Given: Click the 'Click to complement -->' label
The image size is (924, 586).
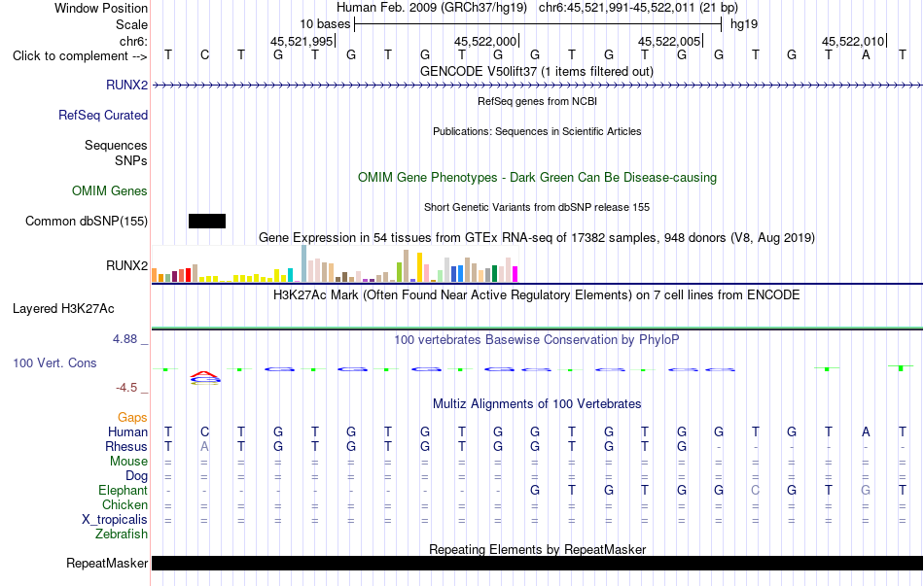Looking at the screenshot, I should tap(80, 56).
